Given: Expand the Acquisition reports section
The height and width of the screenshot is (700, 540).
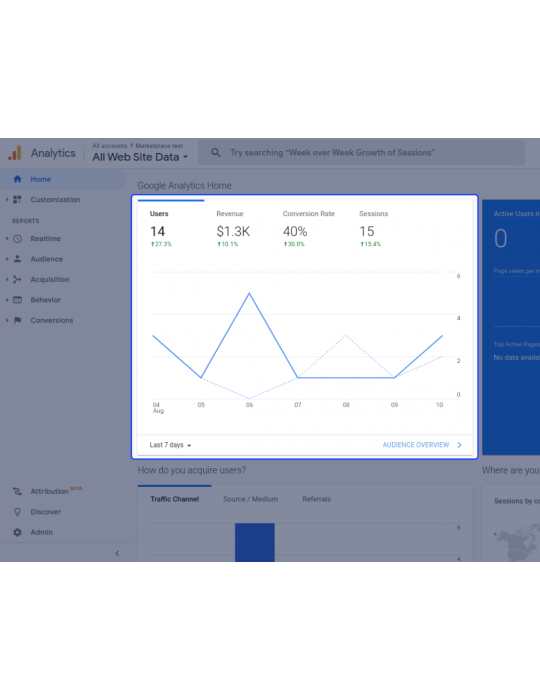Looking at the screenshot, I should click(7, 279).
